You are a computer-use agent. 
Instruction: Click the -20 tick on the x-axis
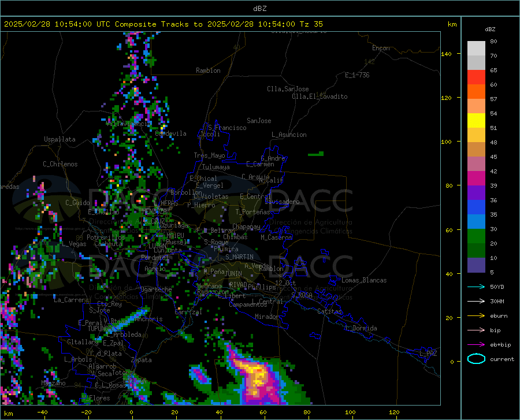coord(86,412)
